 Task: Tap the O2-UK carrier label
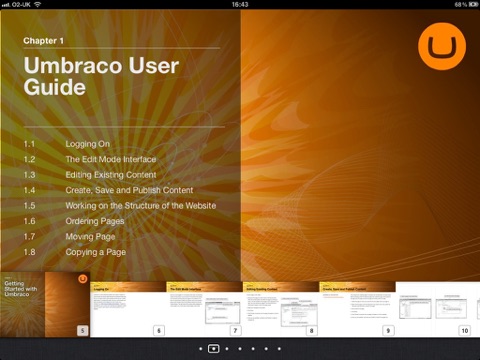21,4
